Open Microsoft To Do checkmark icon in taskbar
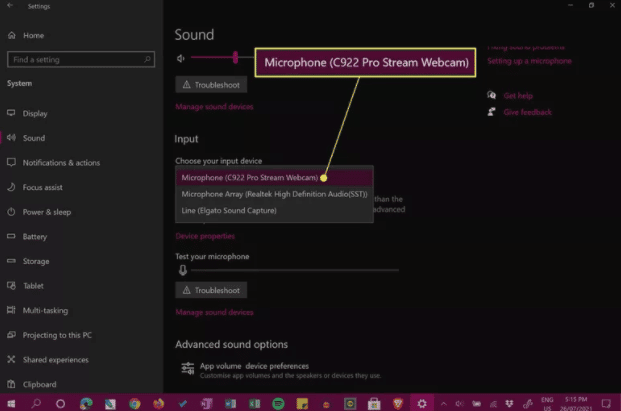The height and width of the screenshot is (411, 621). 183,403
